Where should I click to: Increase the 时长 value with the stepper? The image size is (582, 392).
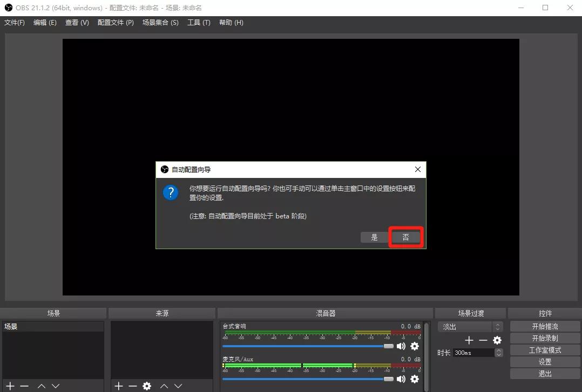pos(498,349)
